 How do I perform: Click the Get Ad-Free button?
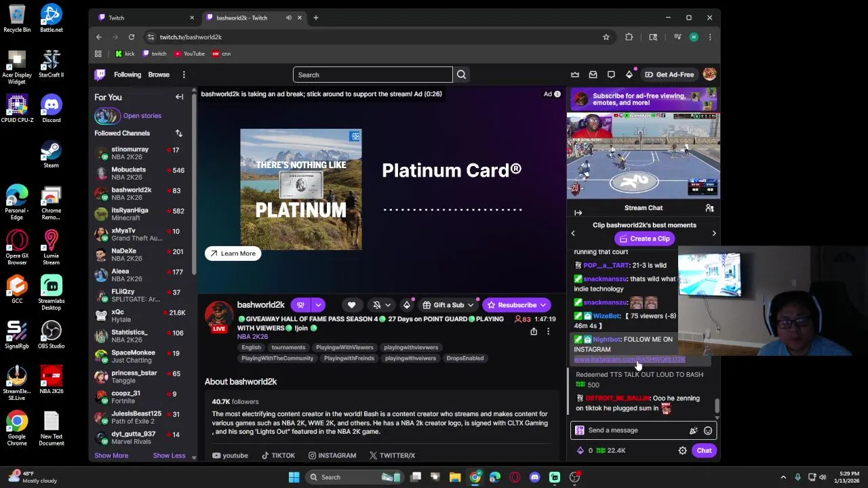(x=669, y=75)
